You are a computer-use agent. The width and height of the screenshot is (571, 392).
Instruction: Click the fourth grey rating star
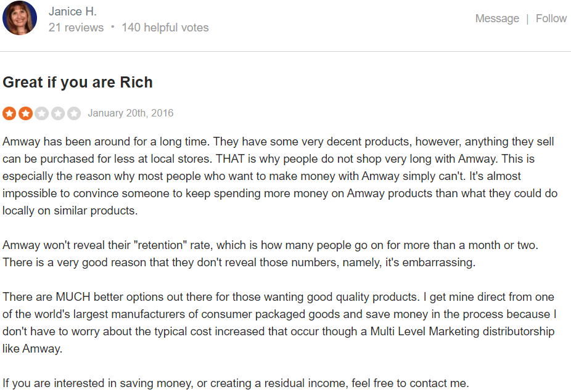57,113
